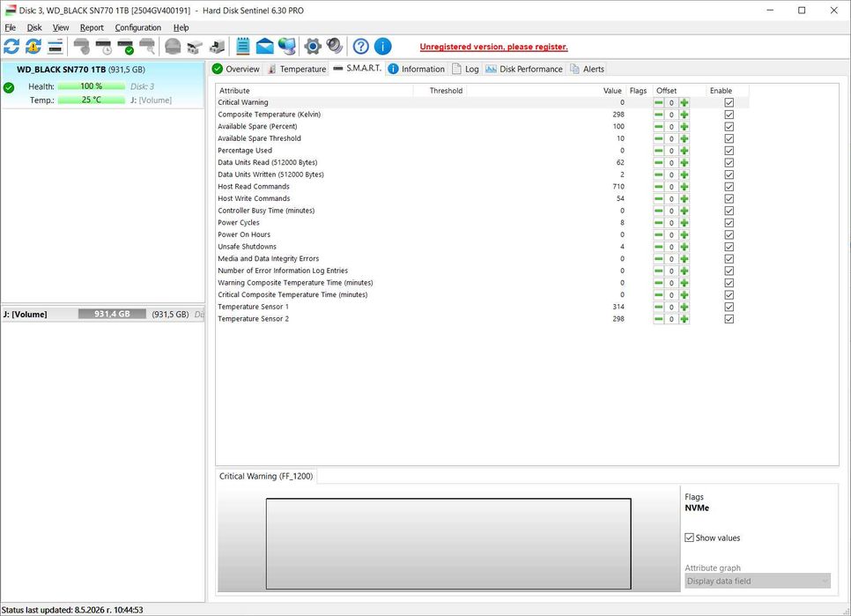Click plus offset for Available Spare (Percent)
Screen dimensions: 851x616
click(684, 126)
